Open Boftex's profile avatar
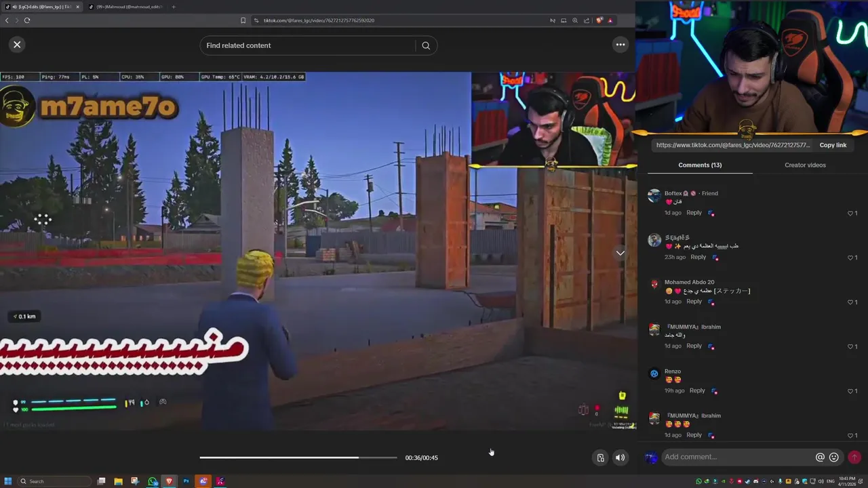Screen dimensions: 868x488 click(654, 196)
